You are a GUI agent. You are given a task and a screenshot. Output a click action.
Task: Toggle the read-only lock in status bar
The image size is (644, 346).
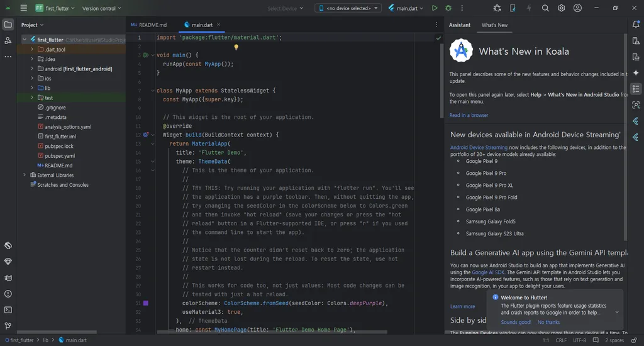click(x=634, y=340)
